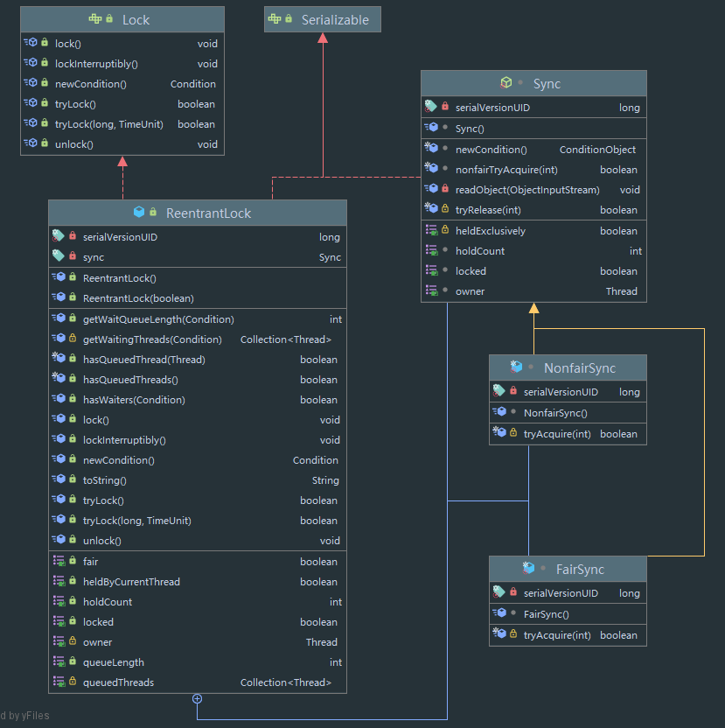
Task: Click the method icon beside readObject(ObjectInputStream)
Action: 430,190
